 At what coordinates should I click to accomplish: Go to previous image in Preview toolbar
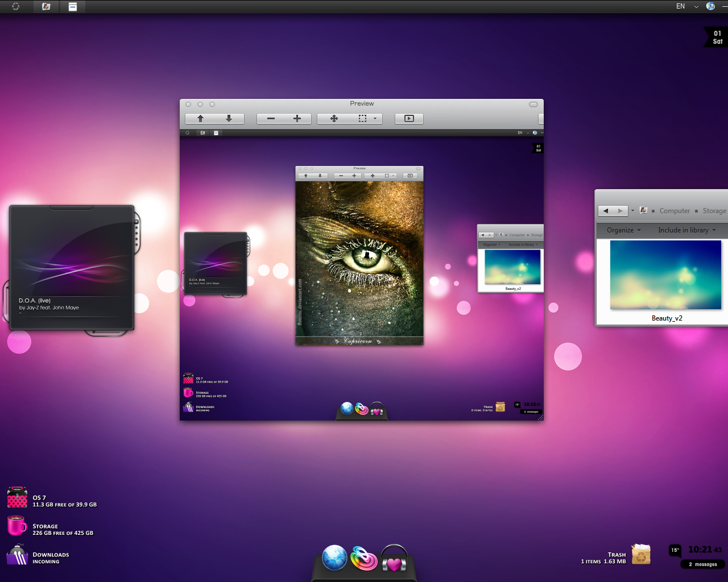[200, 118]
